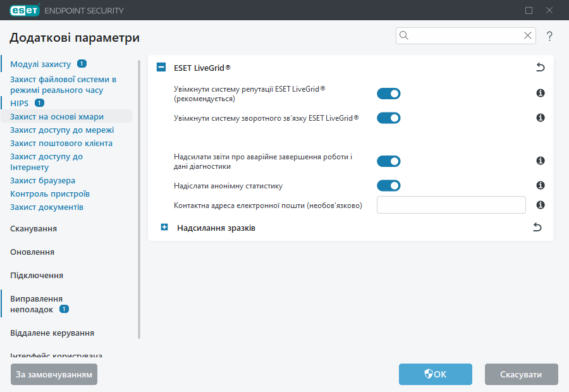Click За замовчуванням to restore defaults
This screenshot has width=569, height=392.
[54, 374]
